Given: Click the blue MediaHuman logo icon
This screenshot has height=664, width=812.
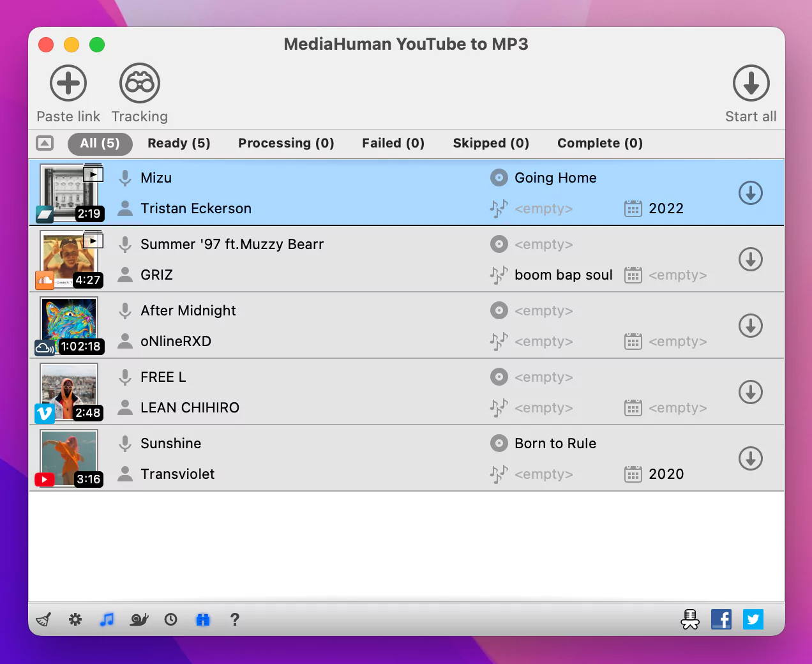Looking at the screenshot, I should [x=202, y=619].
